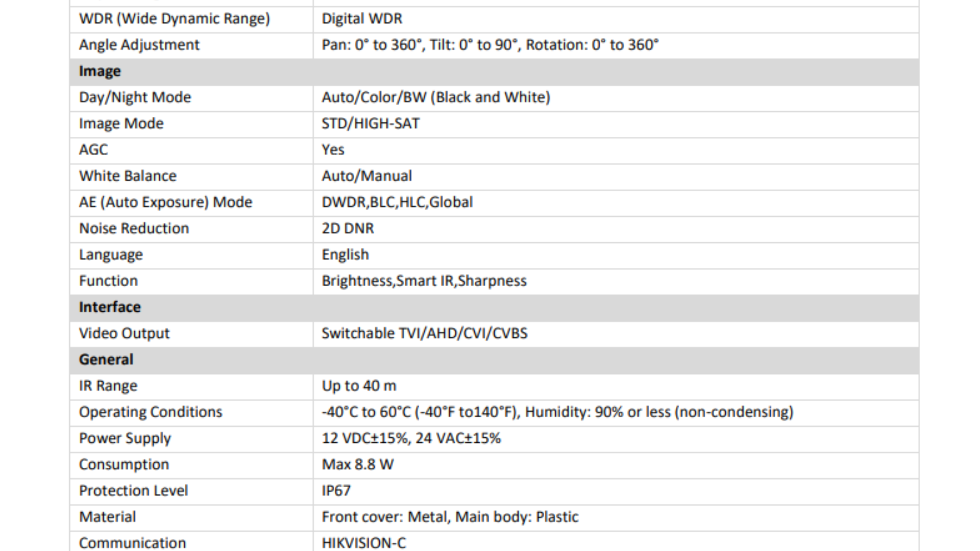Click the 'Auto/Manual' white balance value
This screenshot has width=980, height=551.
coord(366,176)
